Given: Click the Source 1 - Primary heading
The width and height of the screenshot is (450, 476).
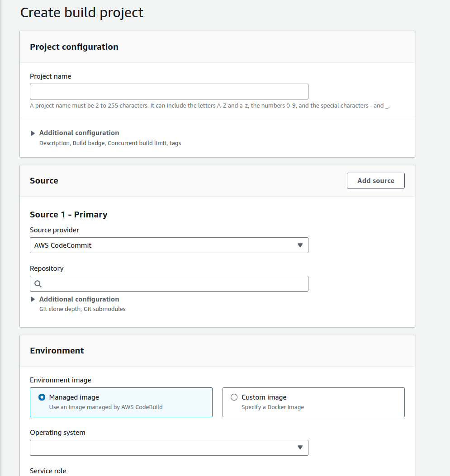Looking at the screenshot, I should [x=69, y=215].
